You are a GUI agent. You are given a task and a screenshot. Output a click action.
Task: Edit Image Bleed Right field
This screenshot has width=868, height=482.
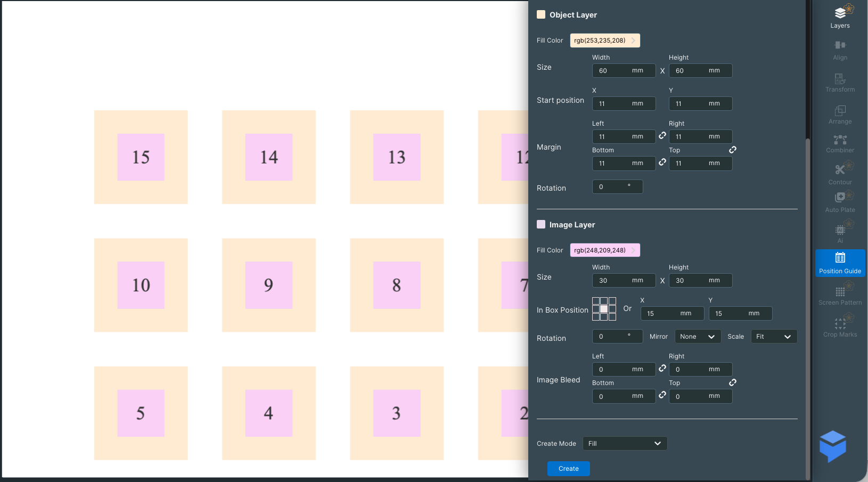pos(700,370)
